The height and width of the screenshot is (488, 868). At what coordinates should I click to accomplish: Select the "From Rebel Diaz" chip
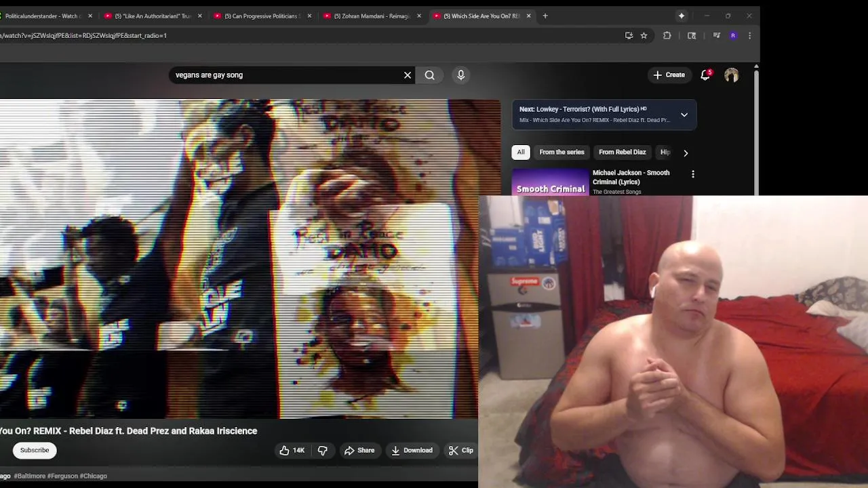click(623, 152)
